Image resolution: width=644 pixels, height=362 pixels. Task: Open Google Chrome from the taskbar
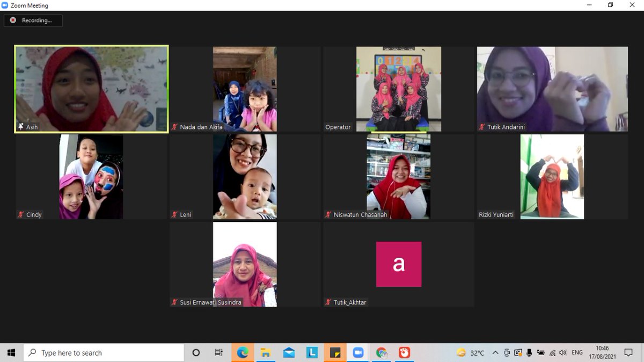(x=382, y=353)
